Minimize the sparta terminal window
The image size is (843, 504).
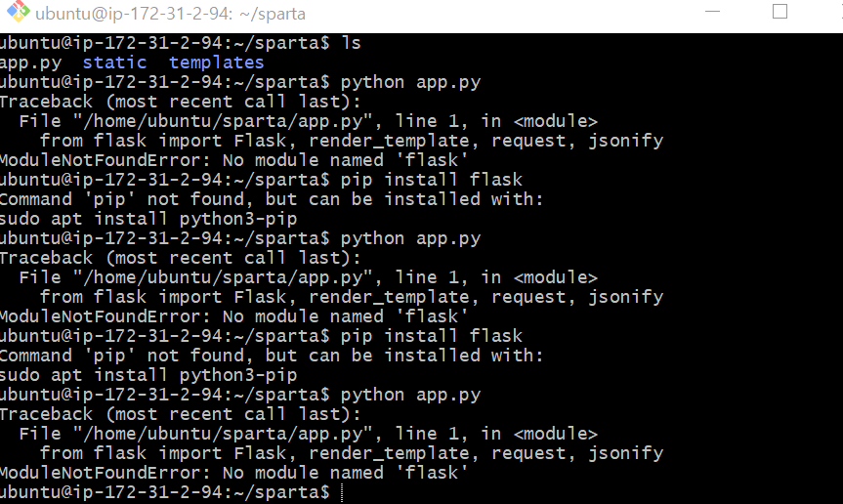[712, 12]
